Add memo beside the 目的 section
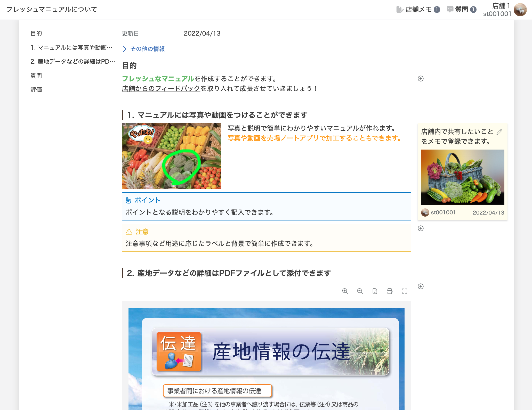The width and height of the screenshot is (532, 410). [x=421, y=79]
